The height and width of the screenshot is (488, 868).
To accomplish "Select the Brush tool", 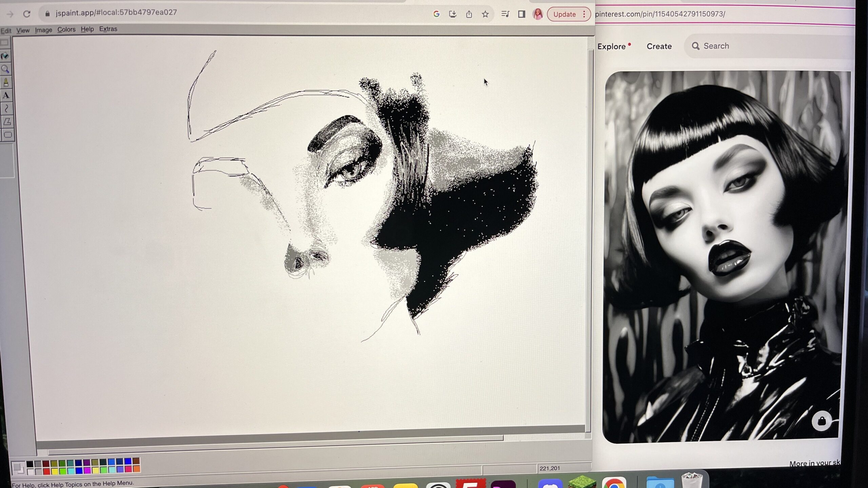I will (x=6, y=82).
